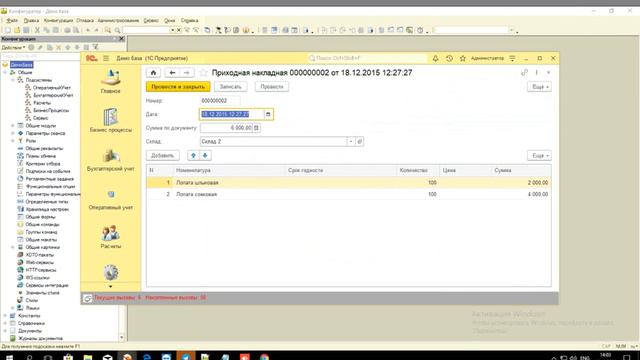Open Действия dropdown in configuration panel
Viewport: 640px width, 360px height.
(x=13, y=47)
